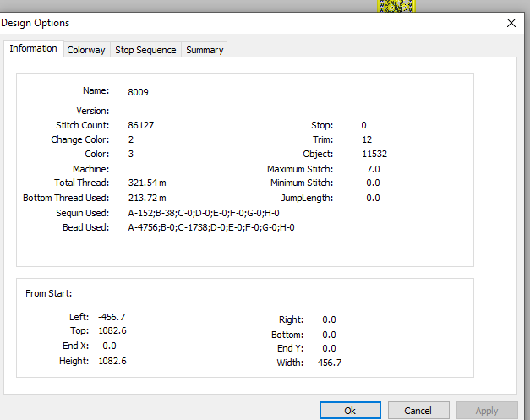Select the Information tab
This screenshot has height=420, width=530.
coord(34,49)
